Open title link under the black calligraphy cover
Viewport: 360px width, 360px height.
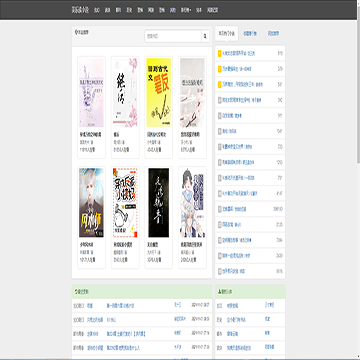[x=152, y=245]
